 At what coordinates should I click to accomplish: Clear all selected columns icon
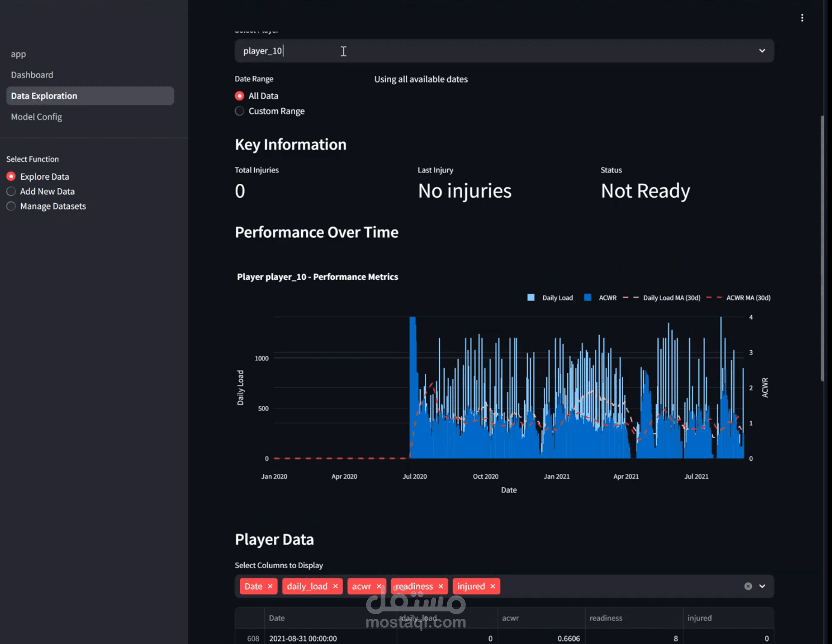pos(748,586)
